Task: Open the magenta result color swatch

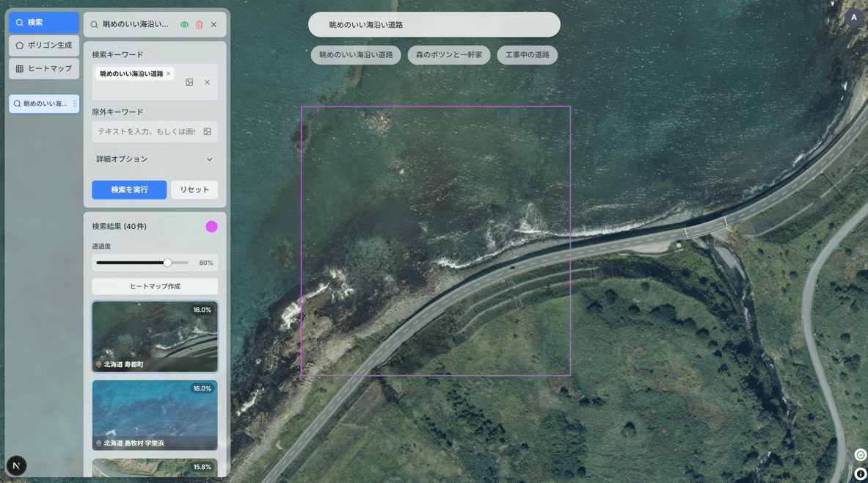Action: coord(211,227)
